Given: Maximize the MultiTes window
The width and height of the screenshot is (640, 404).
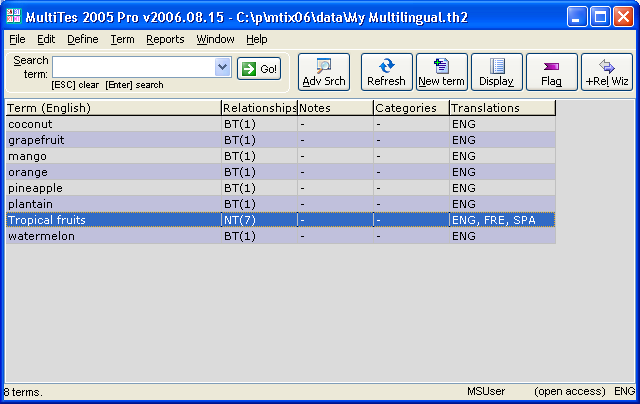Looking at the screenshot, I should point(600,17).
